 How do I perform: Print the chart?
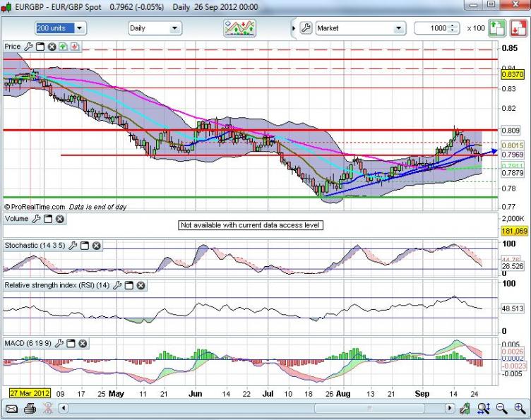pos(30,408)
